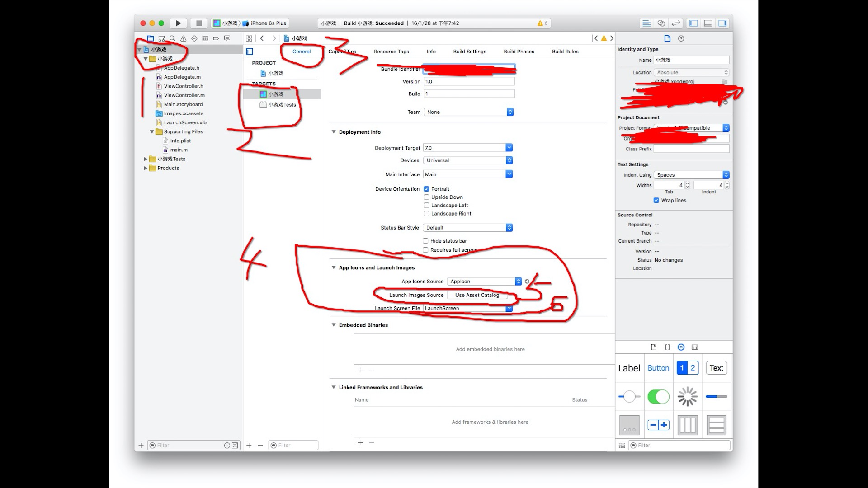Enable the Landscape Left orientation checkbox
Screen dimensions: 868x488
coord(427,205)
